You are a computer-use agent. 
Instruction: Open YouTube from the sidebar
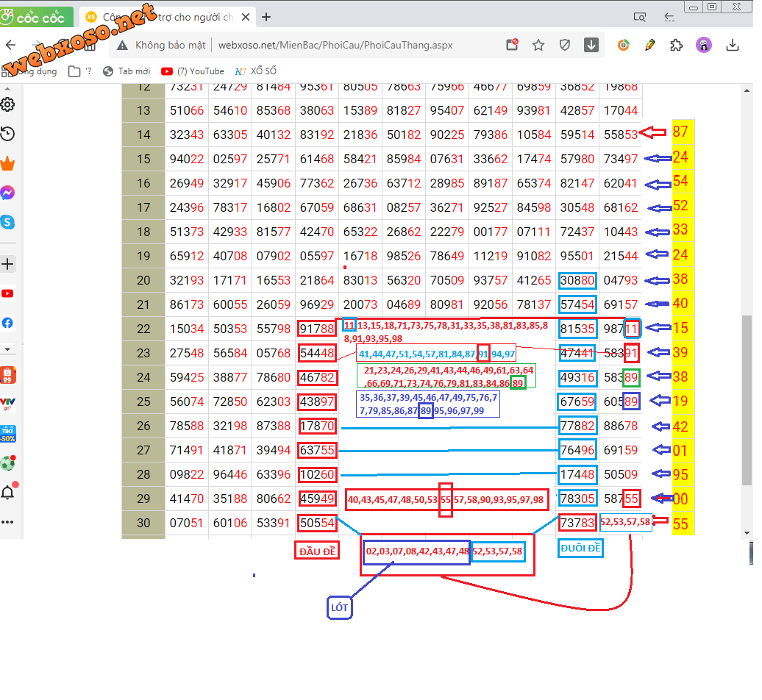coord(7,294)
